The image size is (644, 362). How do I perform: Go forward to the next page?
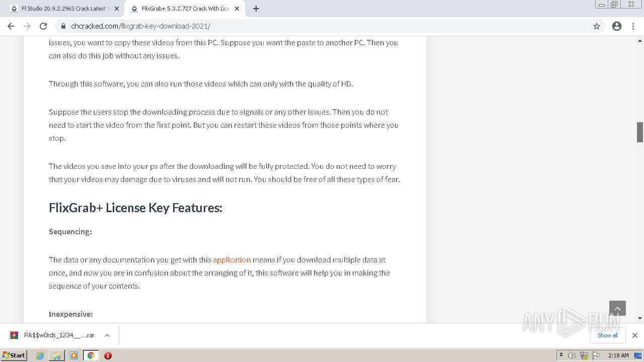(x=27, y=26)
